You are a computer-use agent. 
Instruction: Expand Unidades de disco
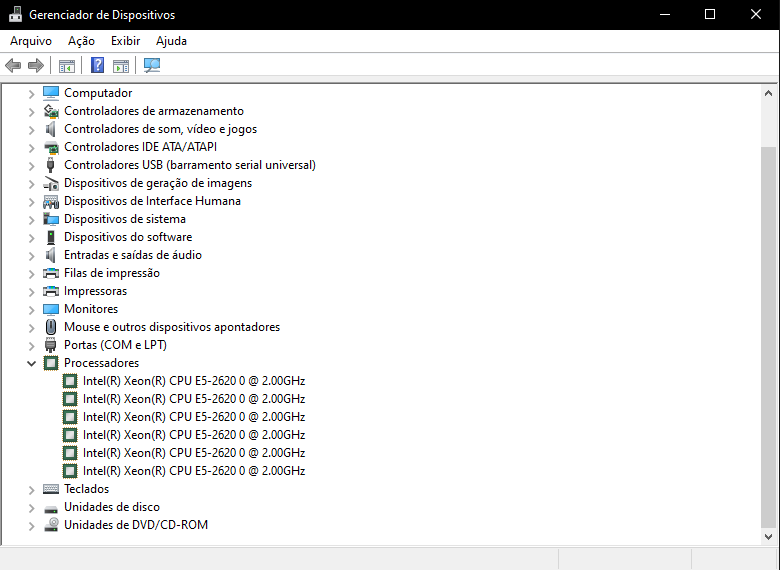tap(31, 507)
